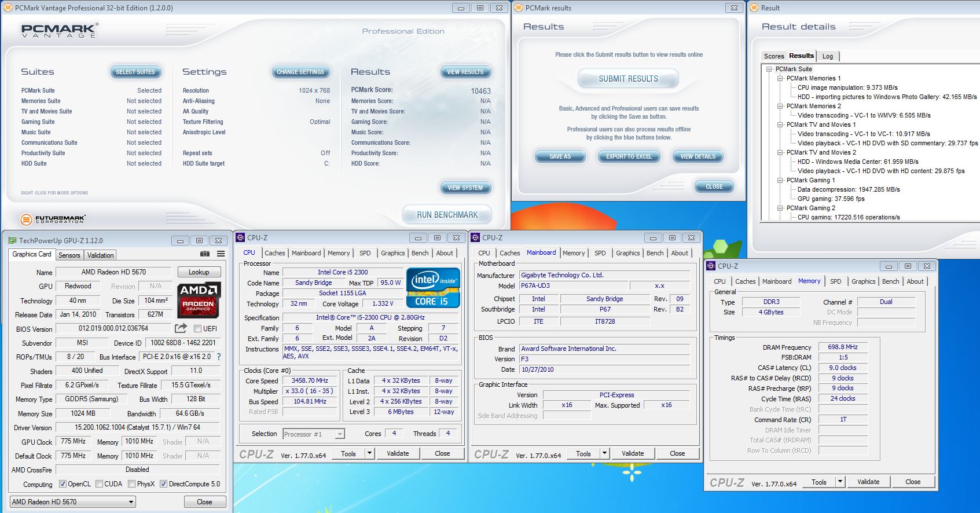Click the DRAM Frequency 698.8 MHz field
The height and width of the screenshot is (513, 980).
pos(843,347)
